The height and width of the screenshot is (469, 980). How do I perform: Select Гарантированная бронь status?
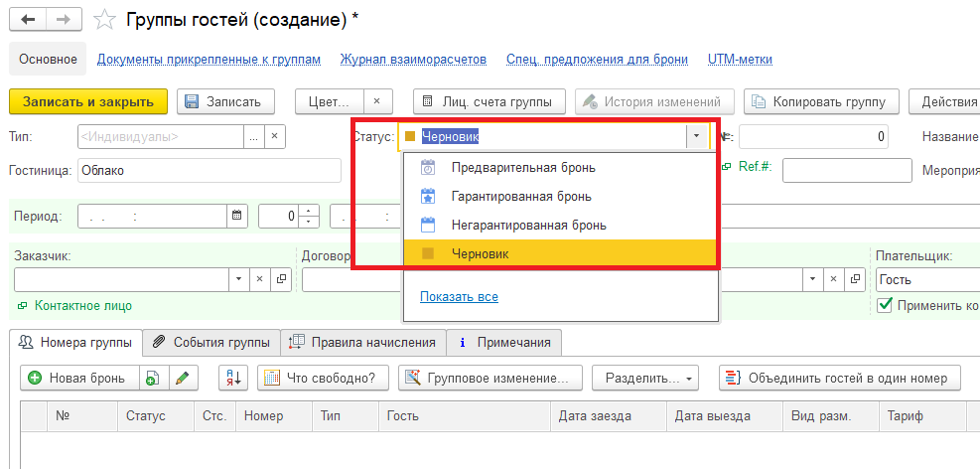click(x=559, y=197)
